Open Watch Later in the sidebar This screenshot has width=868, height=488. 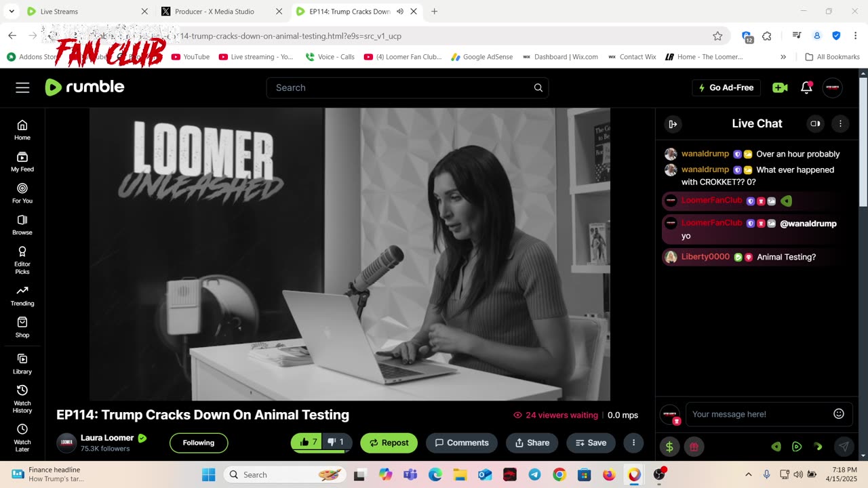pos(22,438)
